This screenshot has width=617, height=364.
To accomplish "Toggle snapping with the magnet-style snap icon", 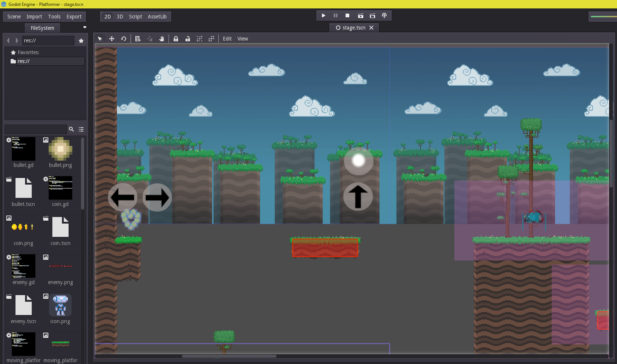I will 150,39.
